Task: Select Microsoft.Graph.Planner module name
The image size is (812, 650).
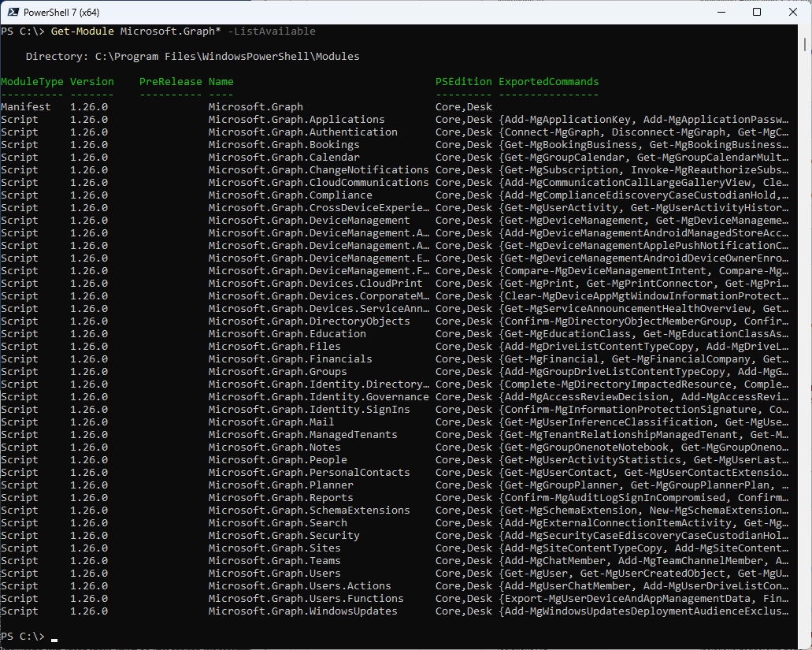Action: tap(280, 485)
